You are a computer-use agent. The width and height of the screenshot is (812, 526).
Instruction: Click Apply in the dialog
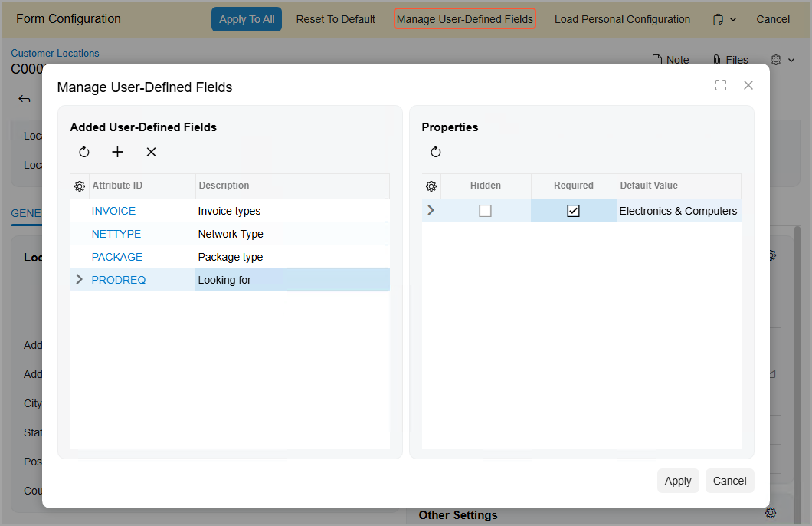pos(677,481)
